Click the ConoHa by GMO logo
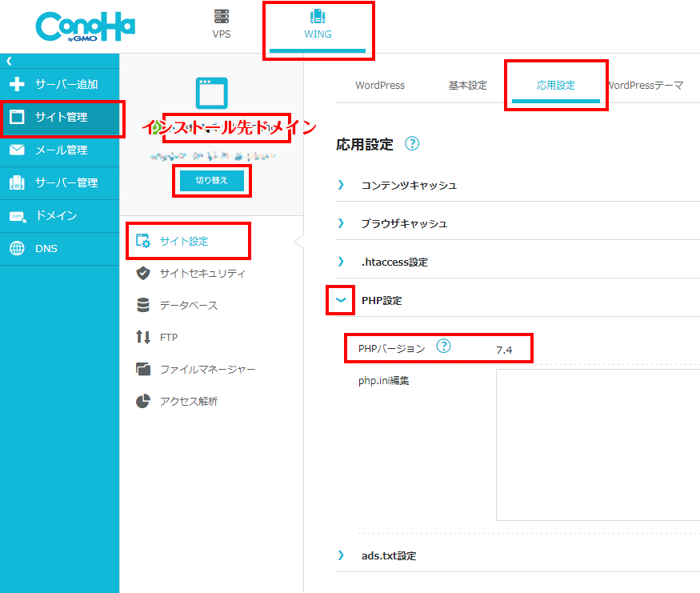This screenshot has width=700, height=593. click(x=85, y=26)
